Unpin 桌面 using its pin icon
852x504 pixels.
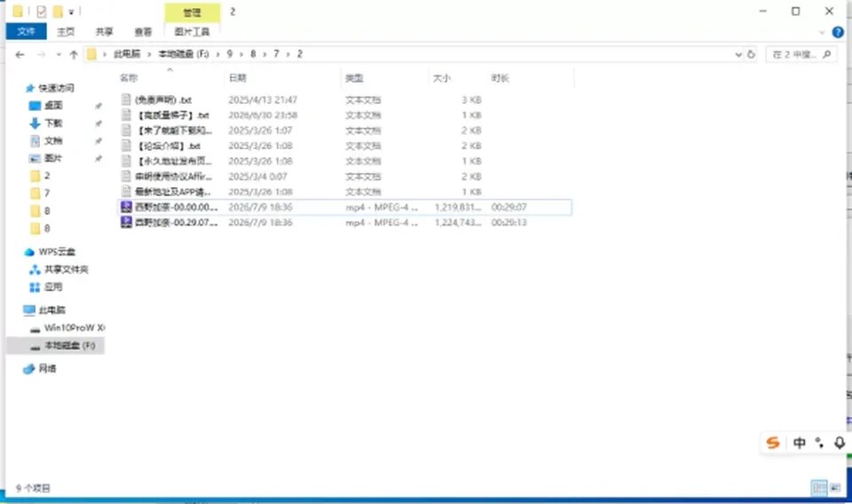pos(99,106)
